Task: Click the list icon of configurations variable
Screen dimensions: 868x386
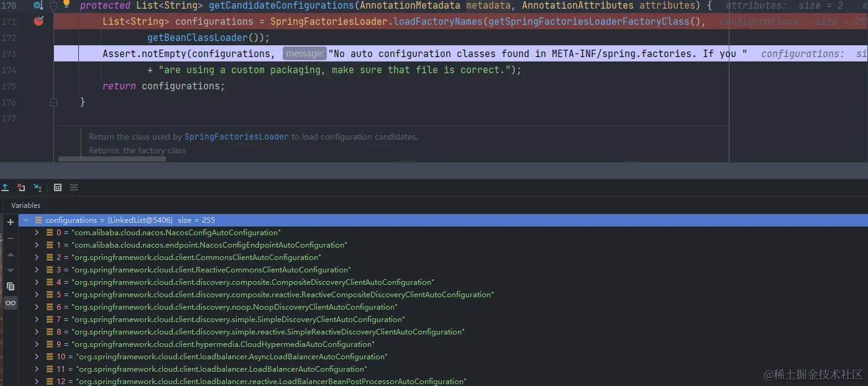Action: coord(39,220)
